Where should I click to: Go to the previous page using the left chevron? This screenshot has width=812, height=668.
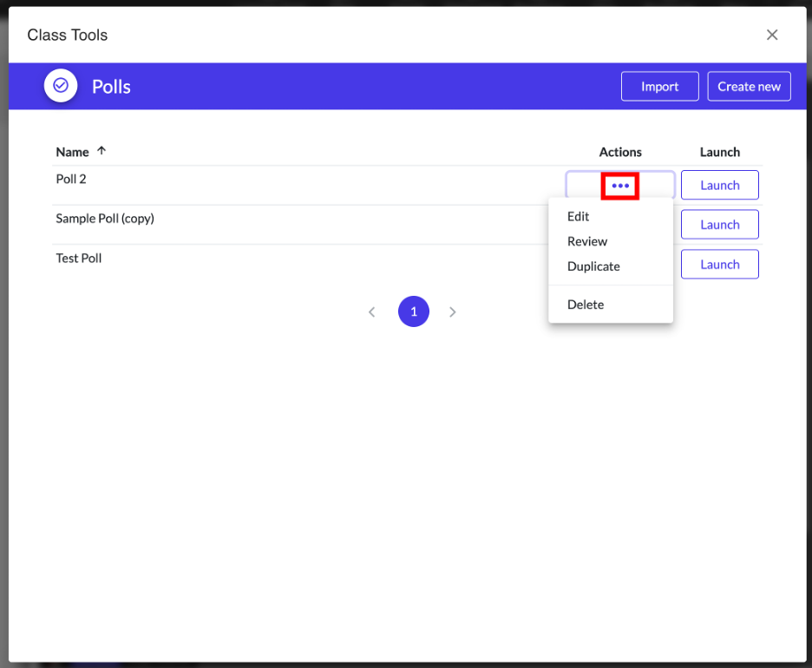coord(371,311)
